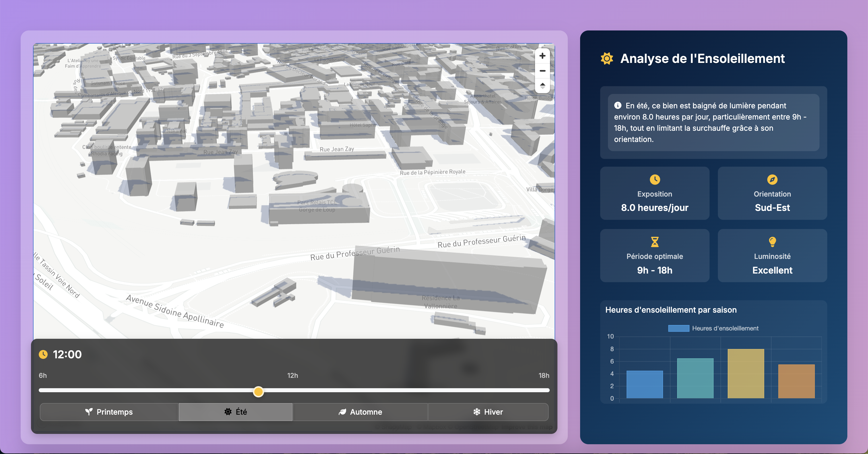The image size is (868, 454).
Task: Click the map zoom in plus button
Action: (542, 56)
